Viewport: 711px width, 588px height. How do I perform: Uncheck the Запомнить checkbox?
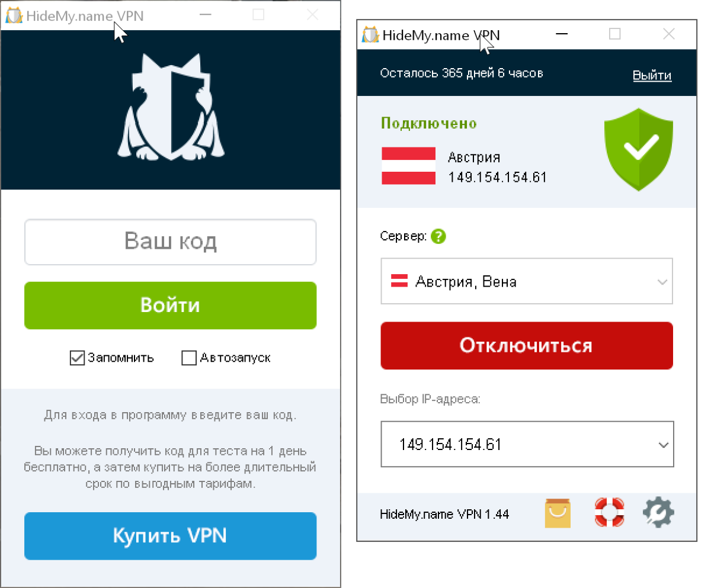[x=77, y=358]
